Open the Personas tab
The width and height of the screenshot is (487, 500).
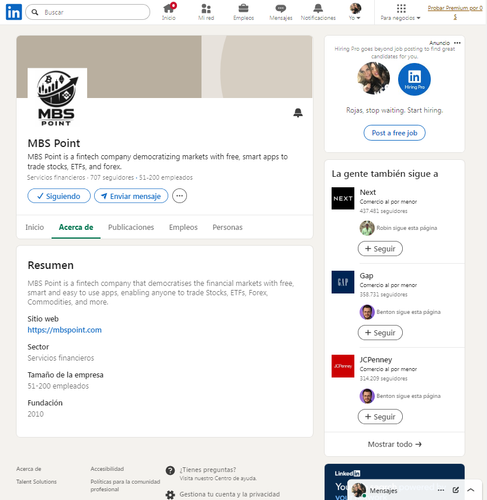click(x=228, y=227)
